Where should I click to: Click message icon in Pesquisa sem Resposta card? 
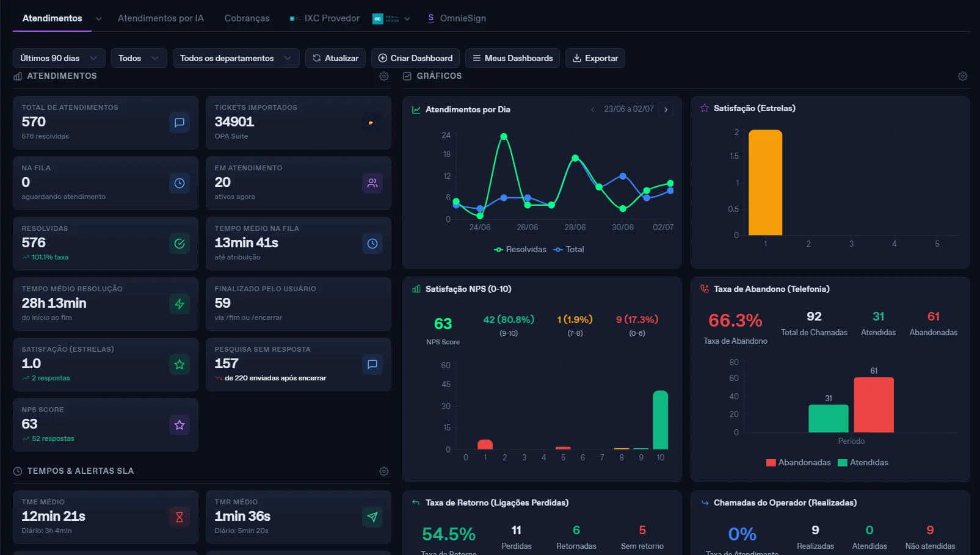point(372,365)
